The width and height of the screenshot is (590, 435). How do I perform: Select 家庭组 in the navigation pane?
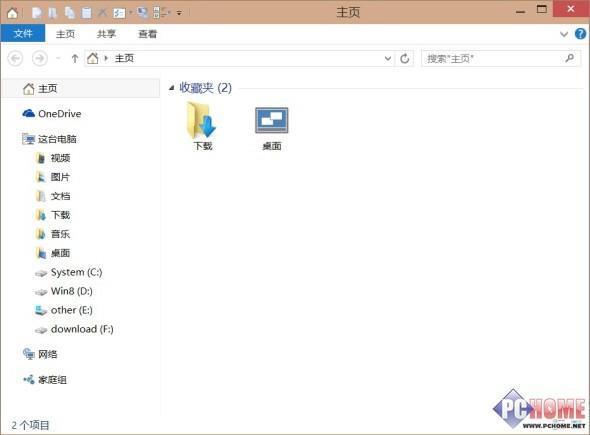52,380
